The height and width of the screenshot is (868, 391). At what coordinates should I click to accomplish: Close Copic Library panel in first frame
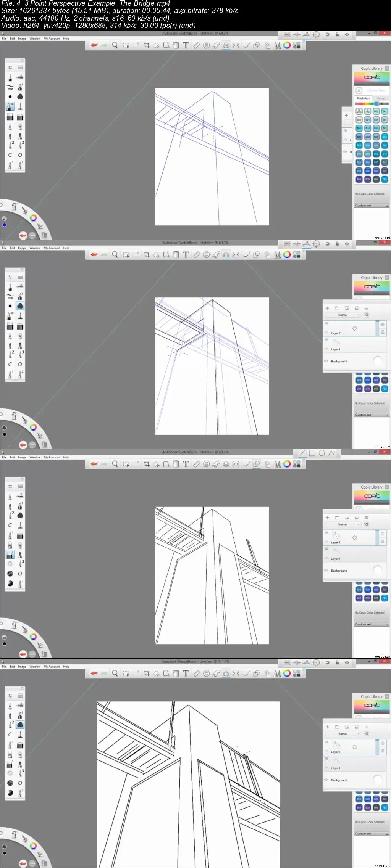click(x=387, y=68)
